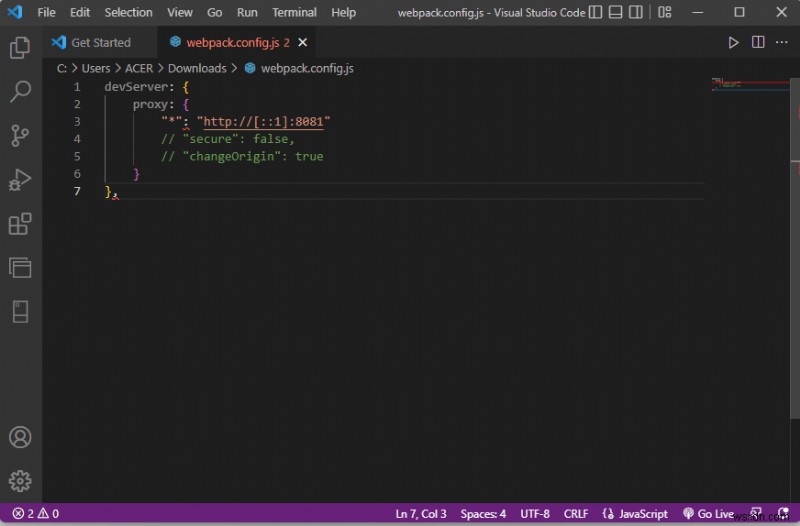
Task: Split the editor to the right
Action: pos(758,43)
